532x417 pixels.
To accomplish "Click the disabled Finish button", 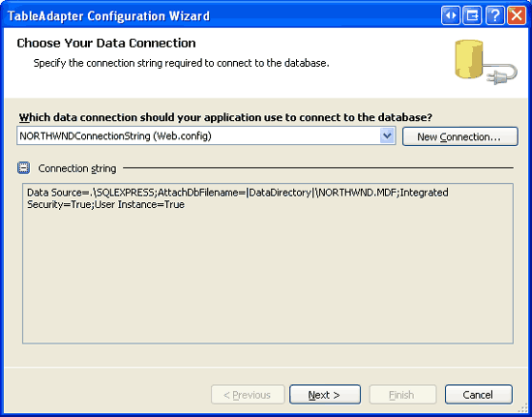I will tap(402, 395).
